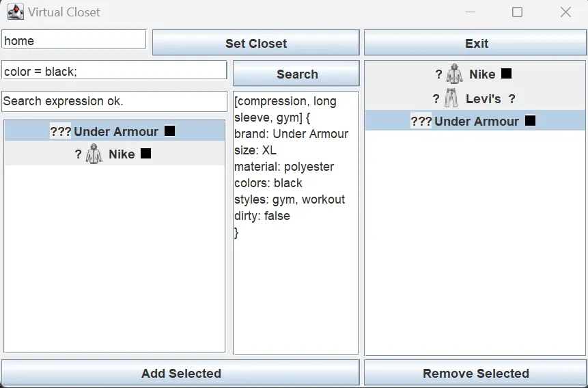Viewport: 588px width, 388px height.
Task: Click the Java app icon in title bar
Action: click(x=16, y=12)
